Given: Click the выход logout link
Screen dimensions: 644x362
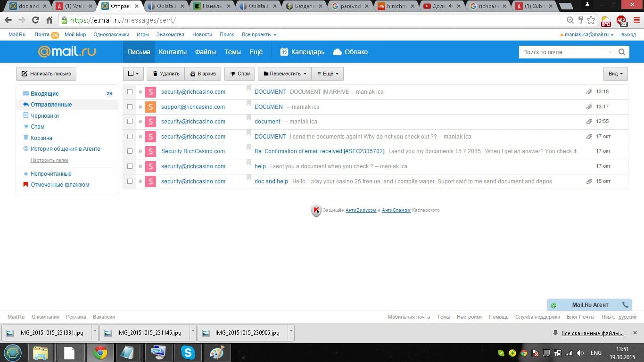Looking at the screenshot, I should [628, 35].
